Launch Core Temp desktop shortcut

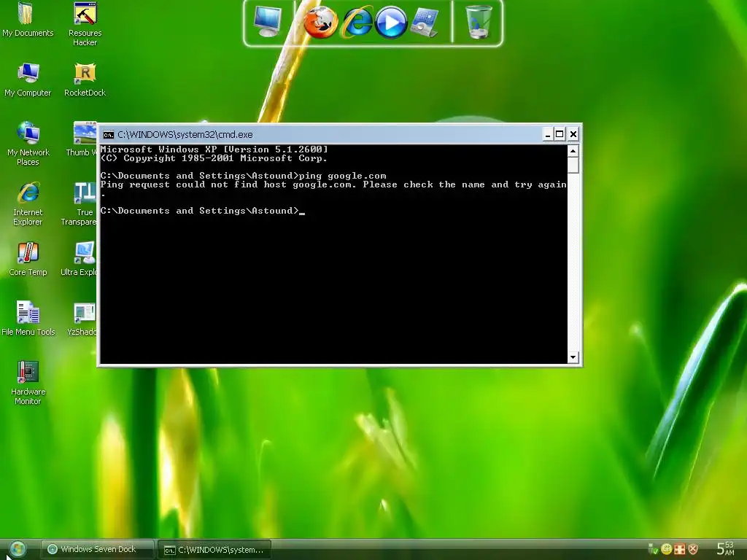pos(28,259)
